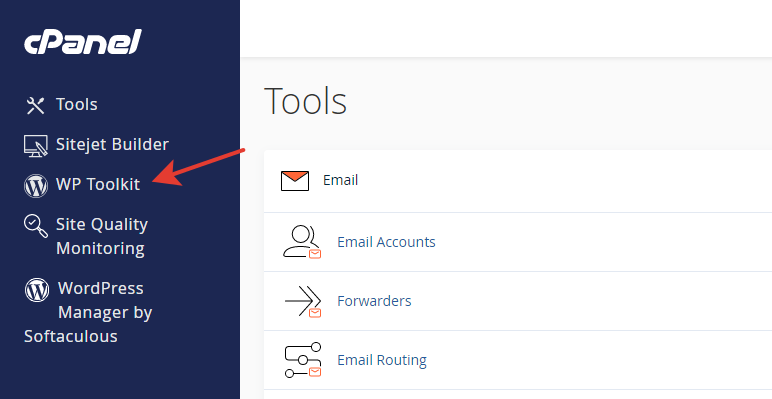Open Sitejet Builder from the sidebar
This screenshot has height=399, width=772.
[112, 144]
